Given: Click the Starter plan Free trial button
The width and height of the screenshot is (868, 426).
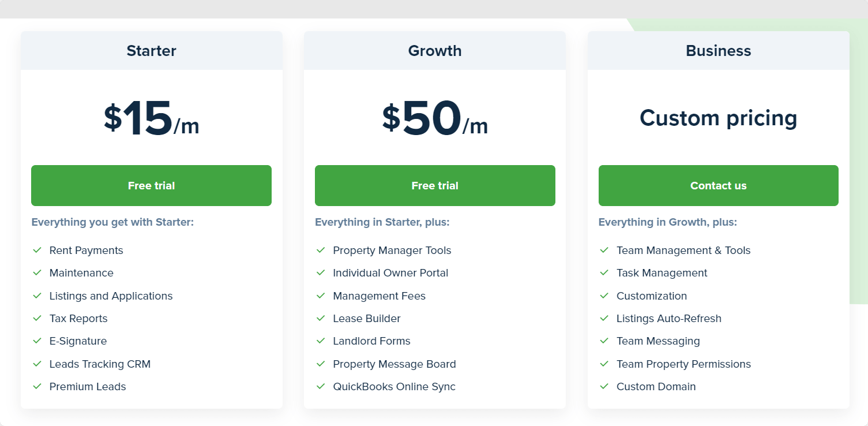Looking at the screenshot, I should coord(151,185).
